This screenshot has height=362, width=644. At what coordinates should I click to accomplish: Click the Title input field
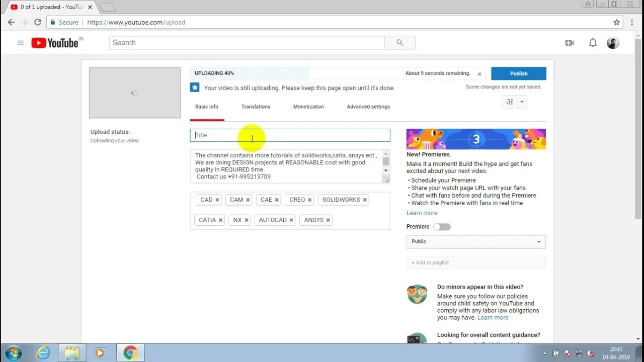tap(290, 135)
